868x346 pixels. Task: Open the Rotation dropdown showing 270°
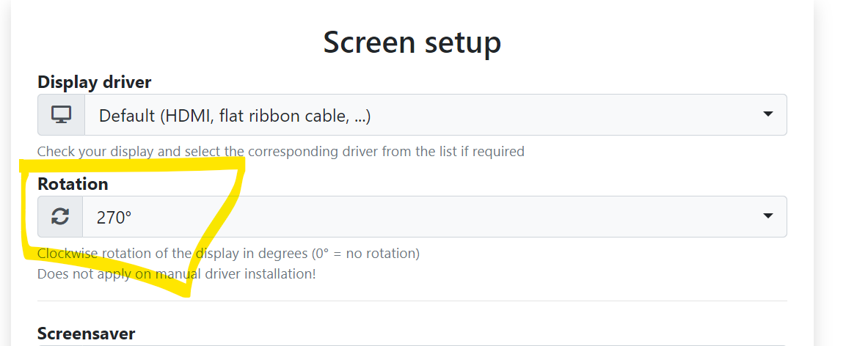tap(412, 217)
